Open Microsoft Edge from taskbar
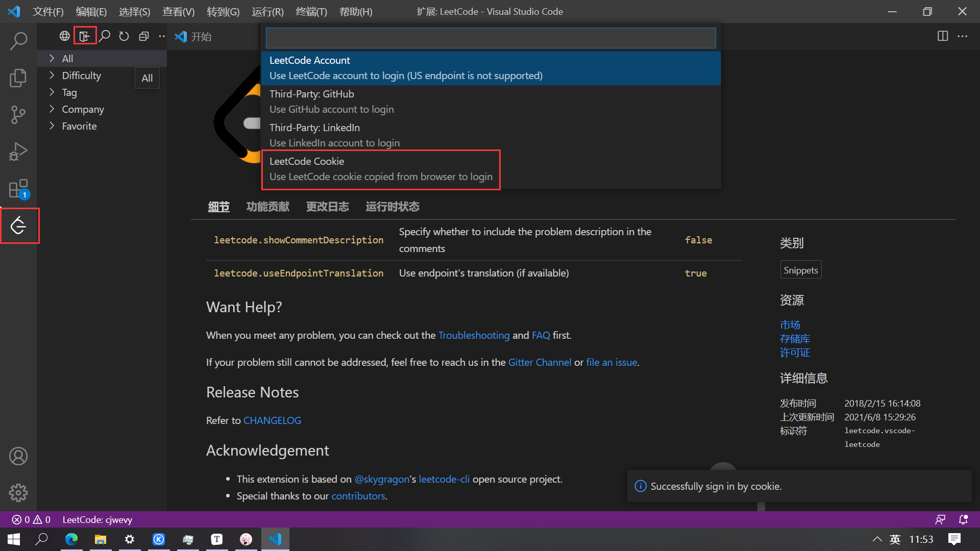This screenshot has width=980, height=551. (x=71, y=539)
